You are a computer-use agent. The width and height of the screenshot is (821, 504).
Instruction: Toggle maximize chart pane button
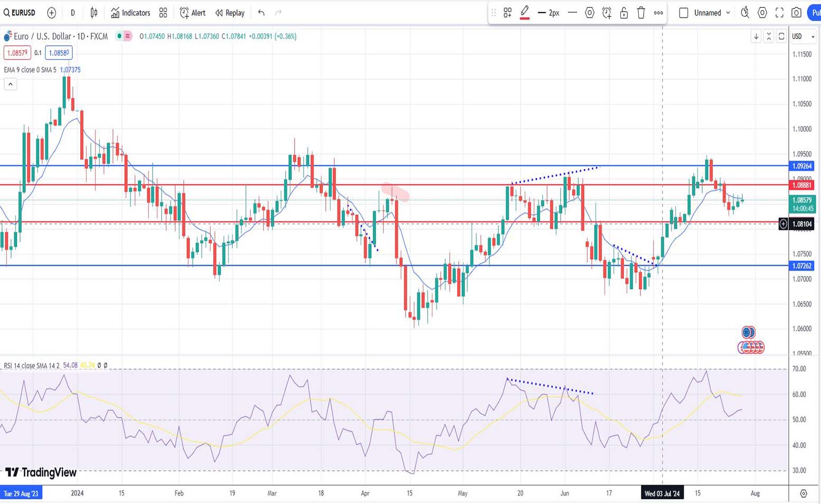click(x=781, y=36)
